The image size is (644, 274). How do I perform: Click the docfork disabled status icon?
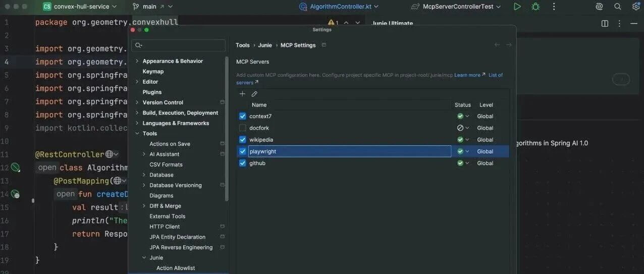point(460,128)
